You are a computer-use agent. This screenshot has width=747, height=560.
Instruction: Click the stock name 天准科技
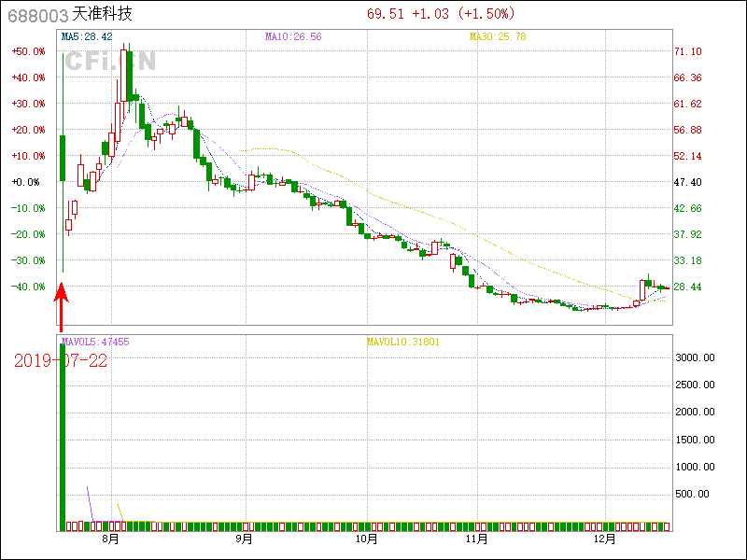(x=103, y=14)
